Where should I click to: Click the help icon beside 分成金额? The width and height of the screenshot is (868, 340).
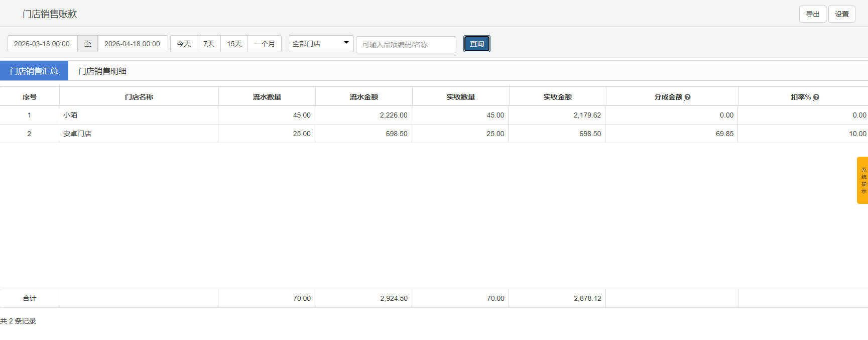[x=687, y=97]
